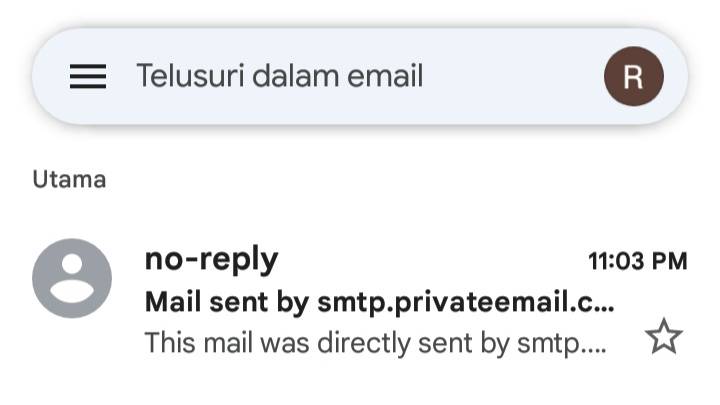The height and width of the screenshot is (405, 720).
Task: Mark the smtp.privateemail message as starred
Action: 663,339
